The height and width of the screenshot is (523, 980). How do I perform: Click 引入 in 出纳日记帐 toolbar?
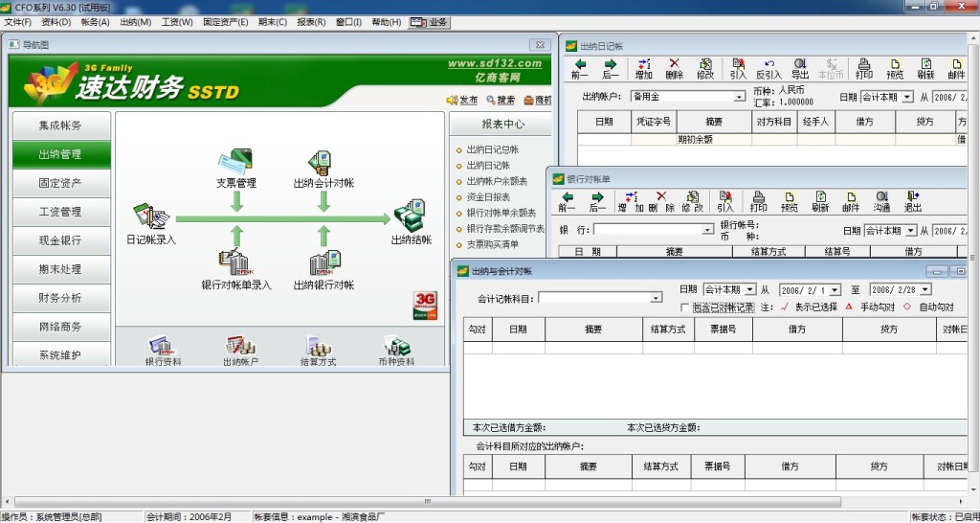tap(738, 69)
